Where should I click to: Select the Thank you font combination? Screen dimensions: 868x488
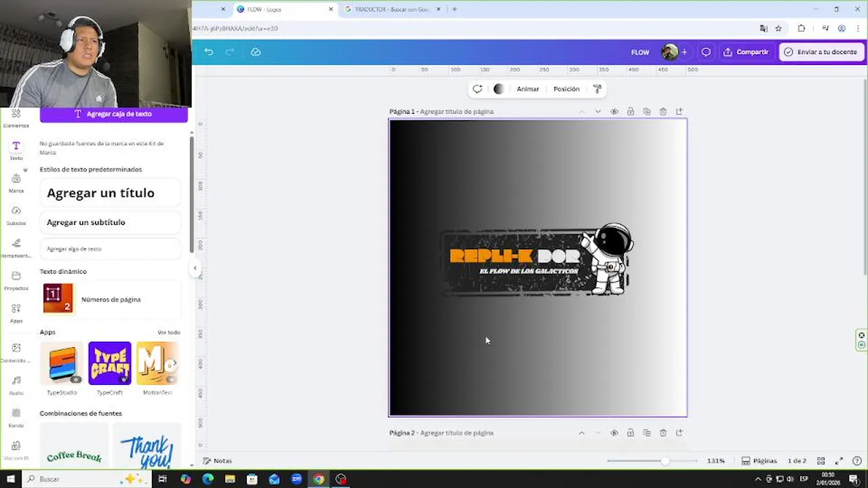[147, 446]
